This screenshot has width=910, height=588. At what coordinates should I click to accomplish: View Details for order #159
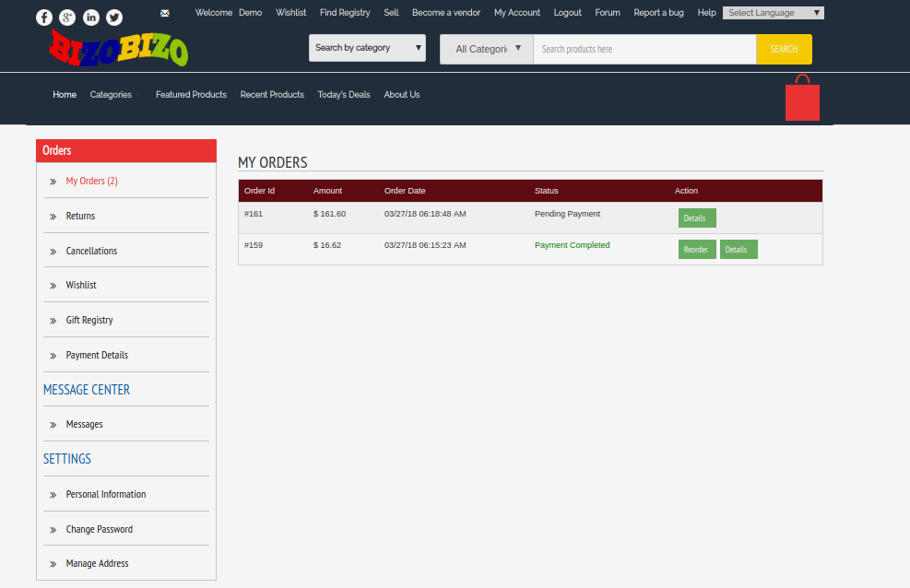(739, 250)
